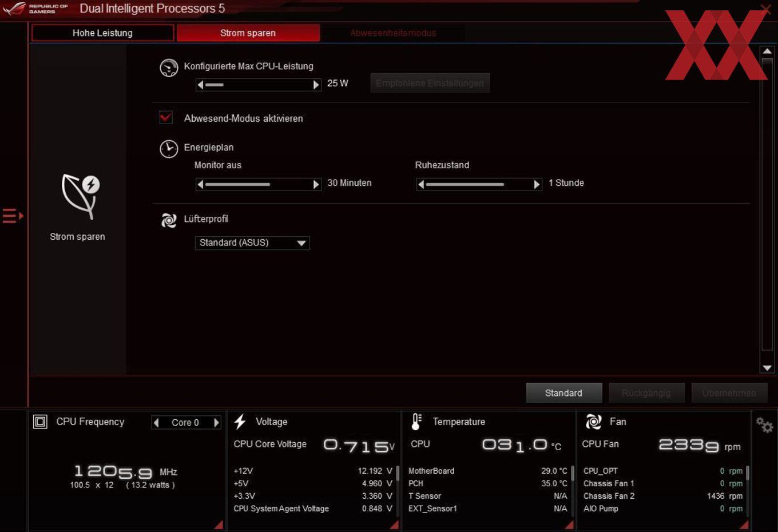The image size is (778, 532).
Task: Switch to Abwesenheitsmodus tab
Action: point(393,33)
